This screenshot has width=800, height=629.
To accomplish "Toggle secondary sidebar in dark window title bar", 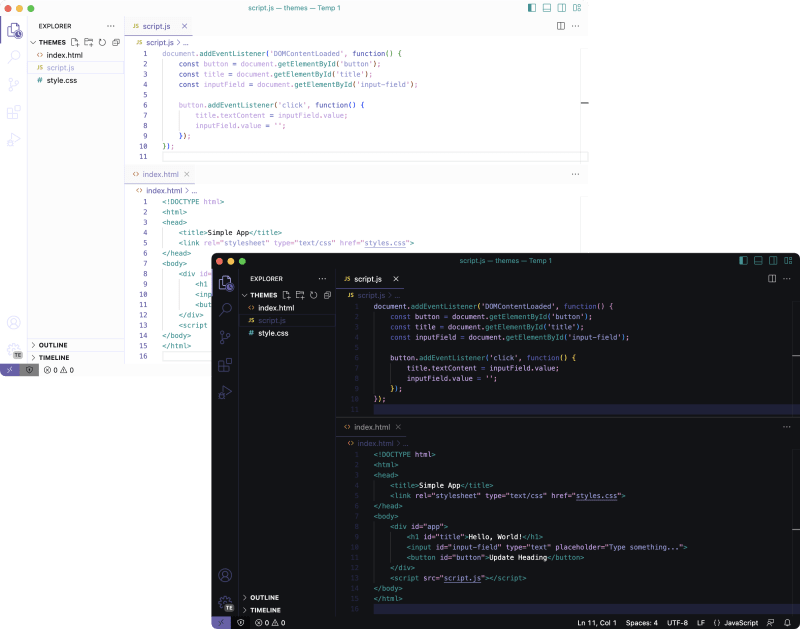I will pyautogui.click(x=773, y=261).
